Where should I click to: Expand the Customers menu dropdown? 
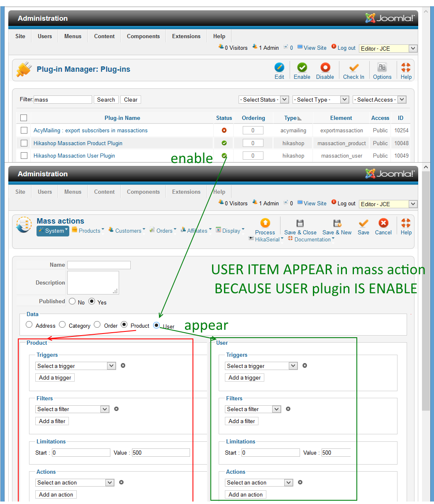click(127, 231)
